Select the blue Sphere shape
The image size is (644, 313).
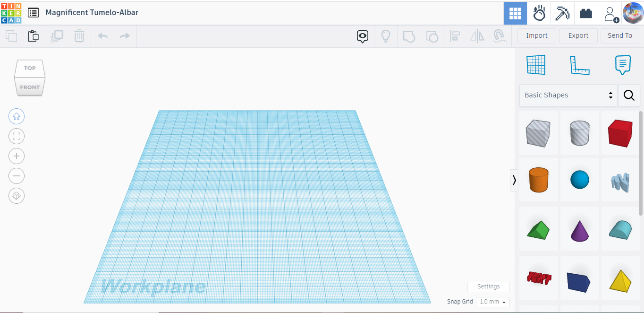pyautogui.click(x=580, y=180)
